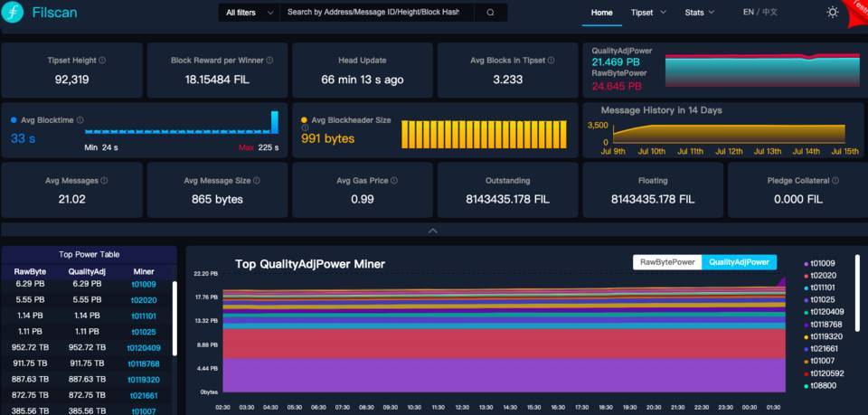This screenshot has height=415, width=868.
Task: Go to the Home tab
Action: pos(601,13)
